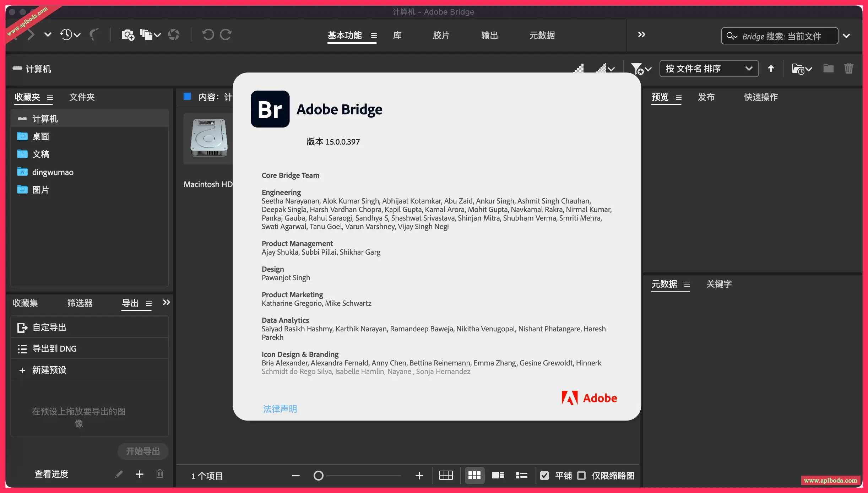
Task: Switch to the 输出 workspace tab
Action: click(489, 35)
